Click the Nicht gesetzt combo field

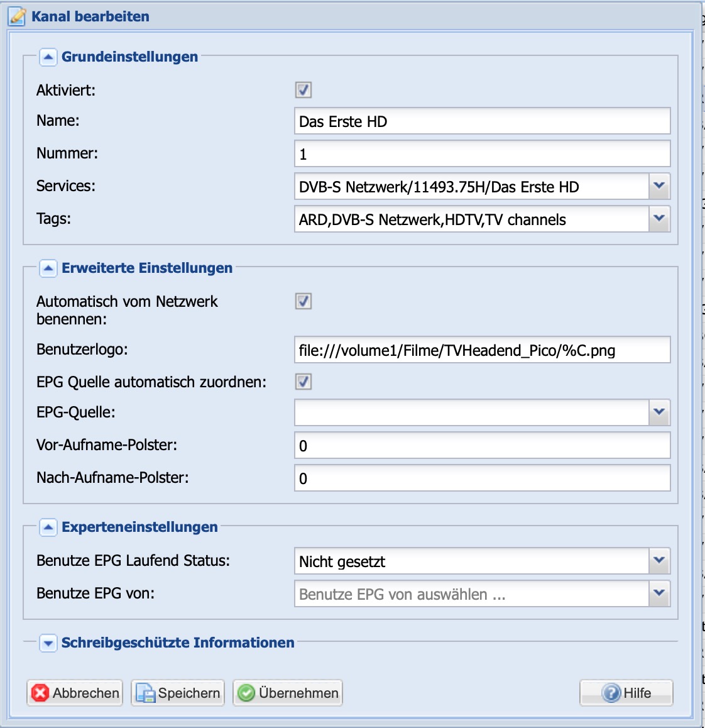pyautogui.click(x=471, y=561)
